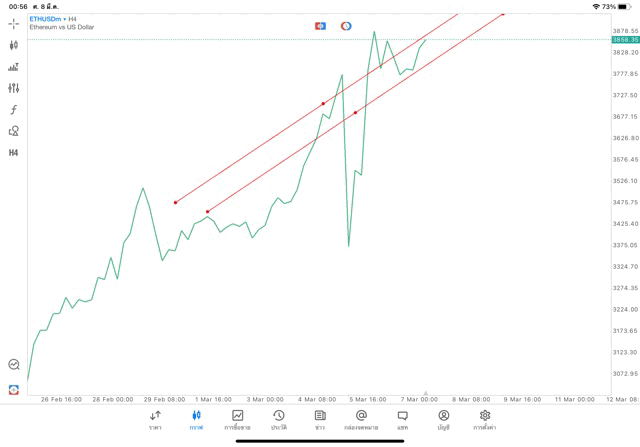Open the ประวัติ history tab
Screen dimensions: 640x447
[x=279, y=420]
